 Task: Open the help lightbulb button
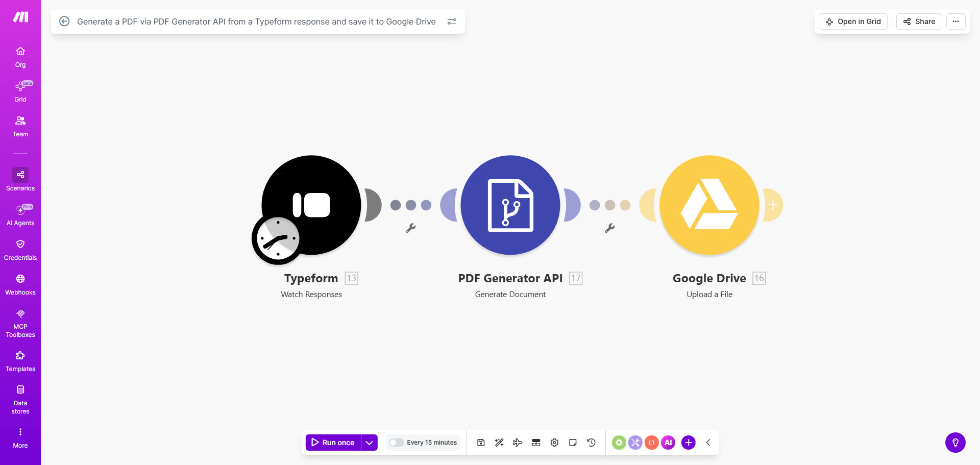pos(955,443)
